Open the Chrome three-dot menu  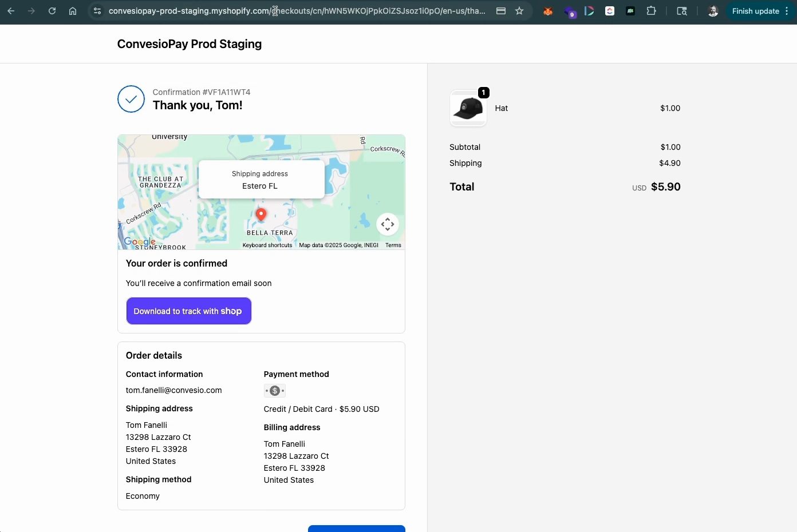pyautogui.click(x=787, y=11)
